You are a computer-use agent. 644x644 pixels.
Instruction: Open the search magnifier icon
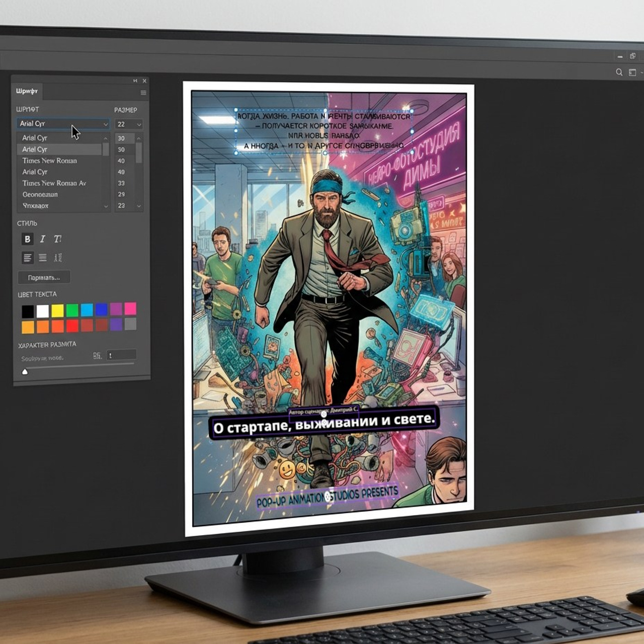point(619,72)
